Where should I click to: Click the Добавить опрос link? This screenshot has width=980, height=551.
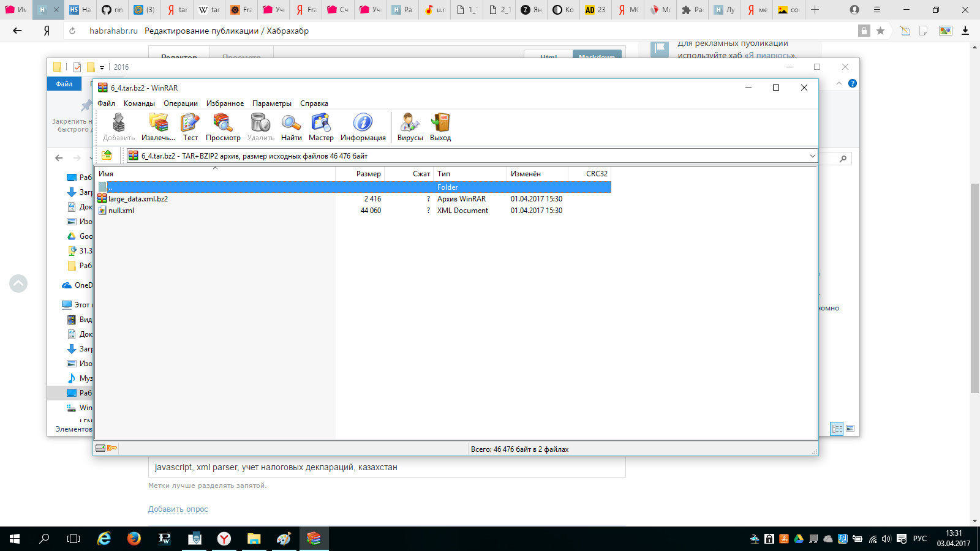click(178, 509)
